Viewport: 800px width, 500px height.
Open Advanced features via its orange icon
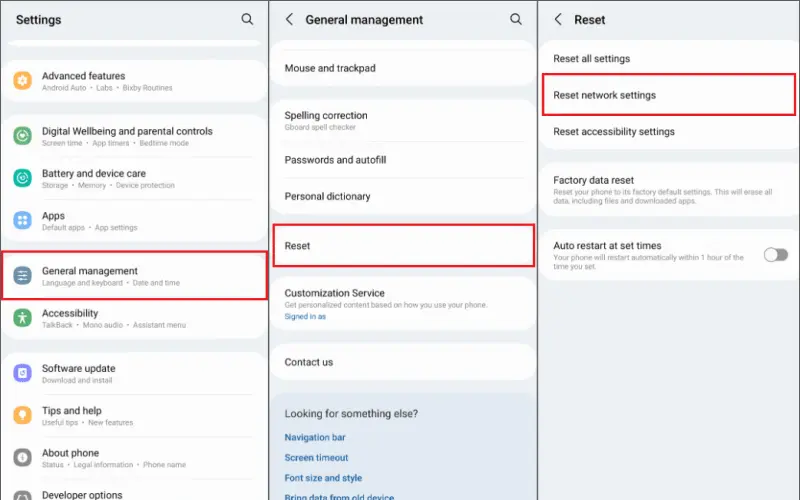(23, 81)
